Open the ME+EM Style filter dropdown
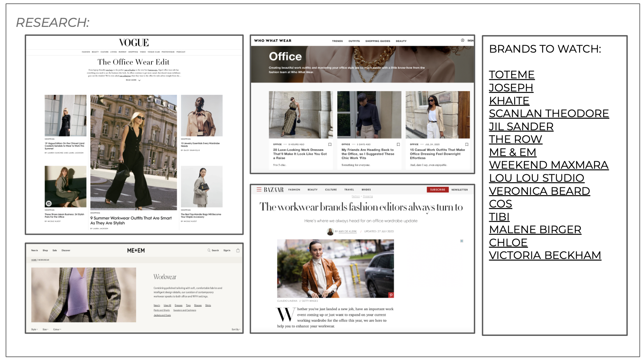Image resolution: width=644 pixels, height=362 pixels. 34,330
